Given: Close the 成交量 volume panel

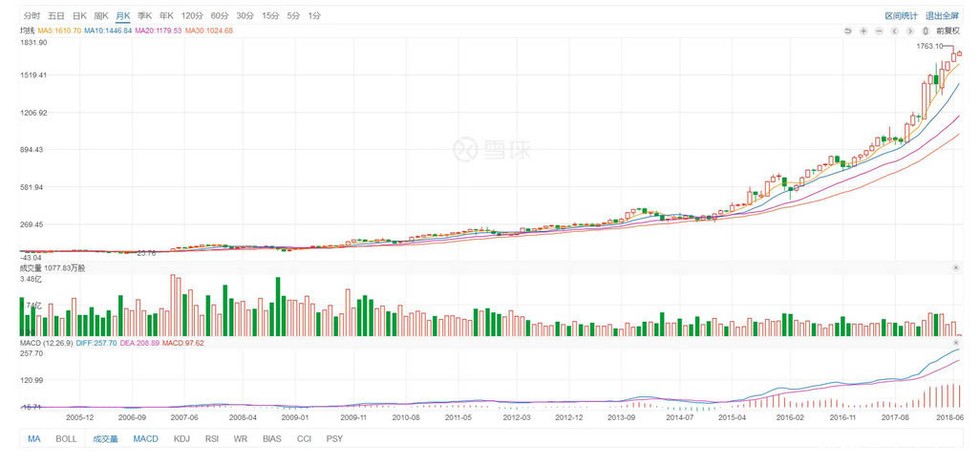Looking at the screenshot, I should click(956, 268).
